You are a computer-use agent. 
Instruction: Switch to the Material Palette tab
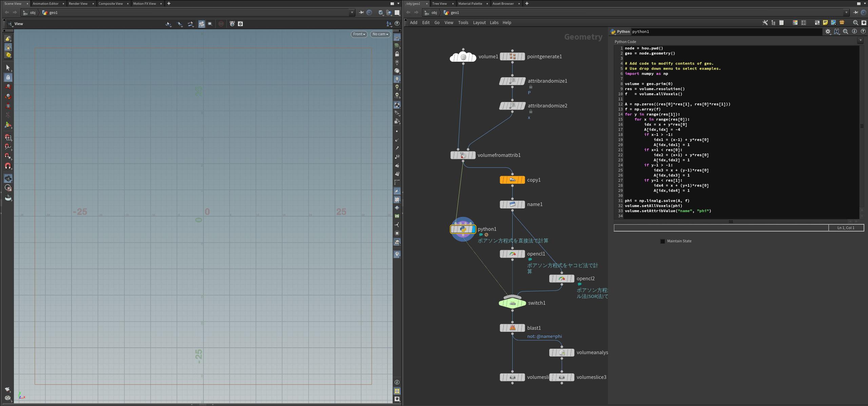(x=470, y=3)
